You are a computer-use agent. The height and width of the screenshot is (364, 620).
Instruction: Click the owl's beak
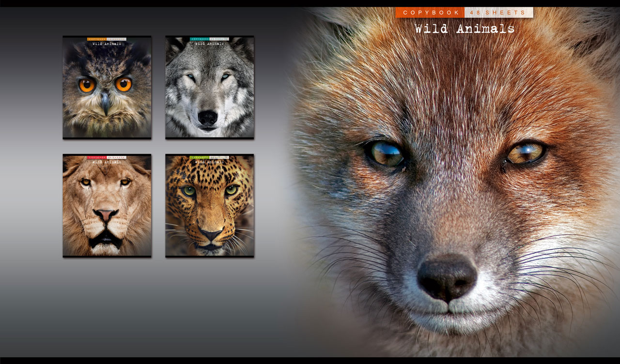click(x=105, y=102)
